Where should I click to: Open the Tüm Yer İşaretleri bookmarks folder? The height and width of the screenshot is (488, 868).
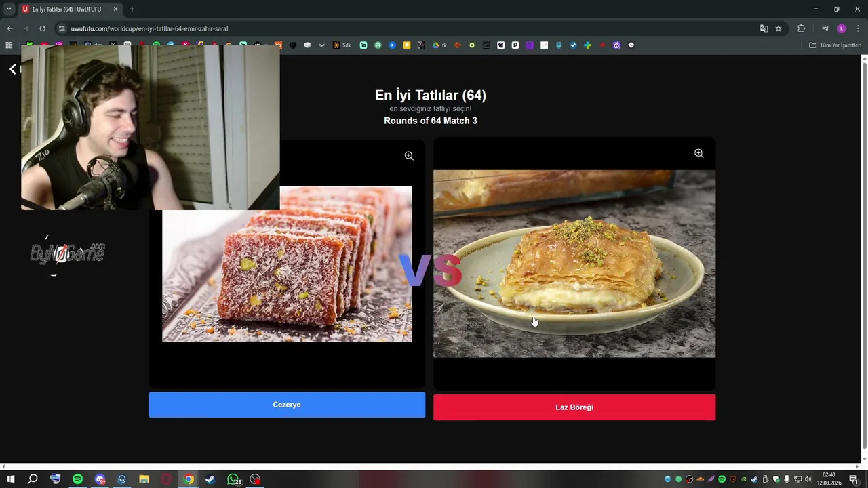pyautogui.click(x=835, y=45)
